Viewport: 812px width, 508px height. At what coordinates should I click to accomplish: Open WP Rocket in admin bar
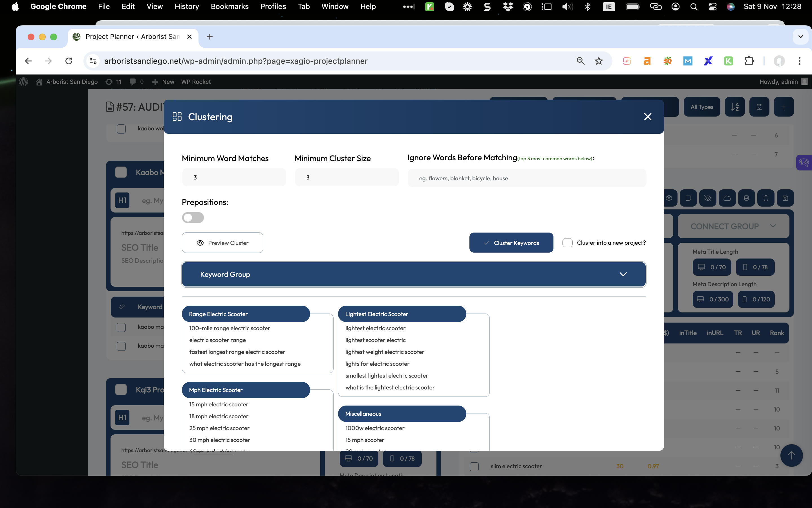[x=196, y=82]
